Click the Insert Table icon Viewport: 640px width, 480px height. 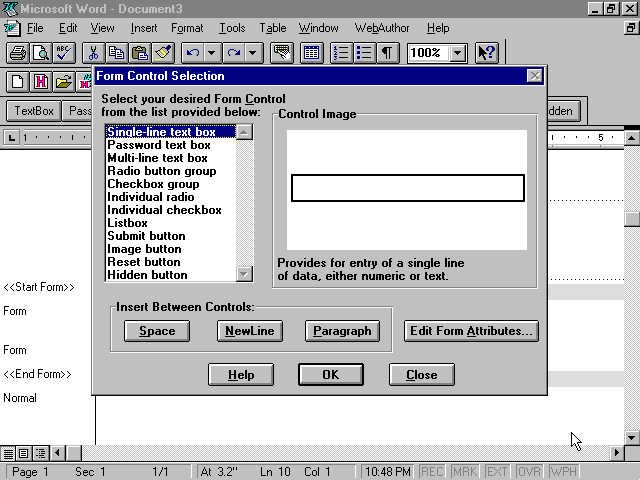click(x=311, y=53)
